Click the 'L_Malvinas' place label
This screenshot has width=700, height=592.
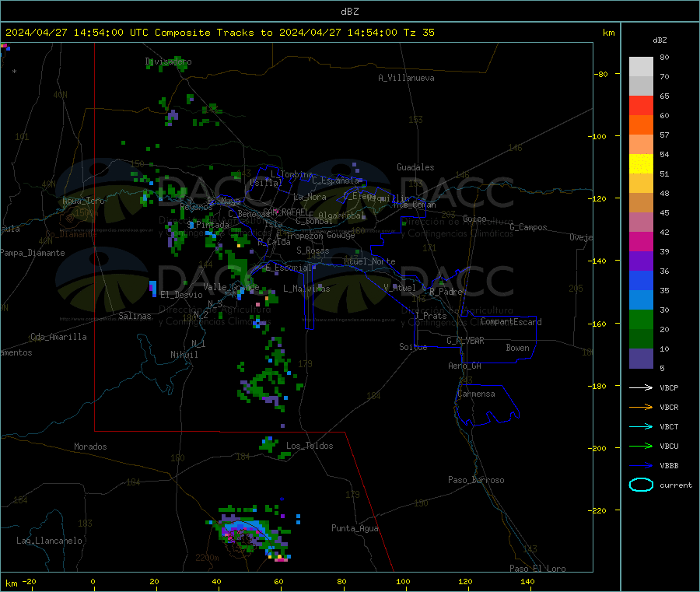click(306, 289)
